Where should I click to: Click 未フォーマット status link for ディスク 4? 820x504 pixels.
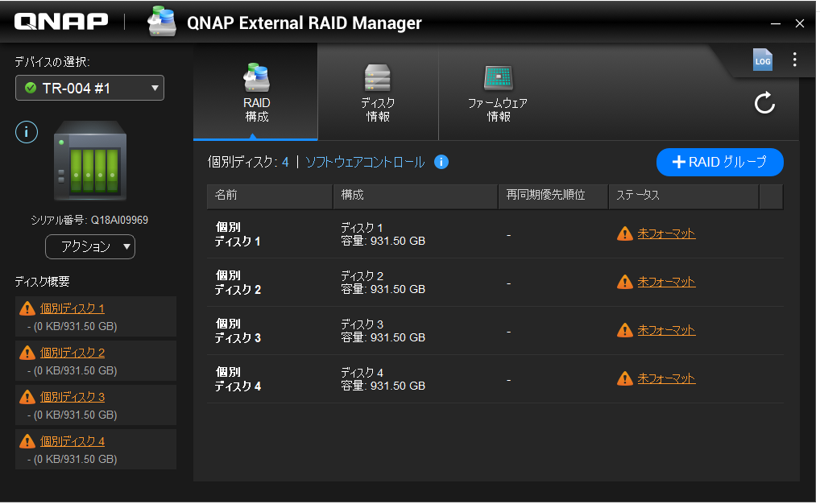click(666, 378)
